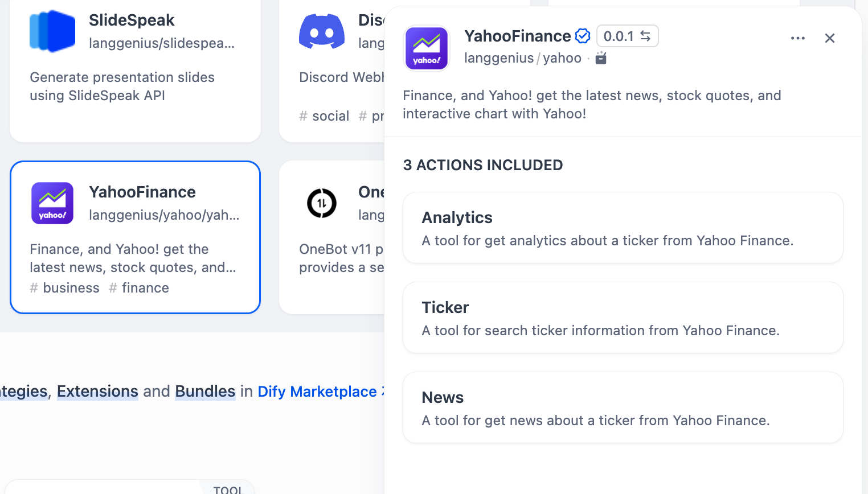
Task: Click the YahooFinance logo in detail panel
Action: (x=427, y=49)
